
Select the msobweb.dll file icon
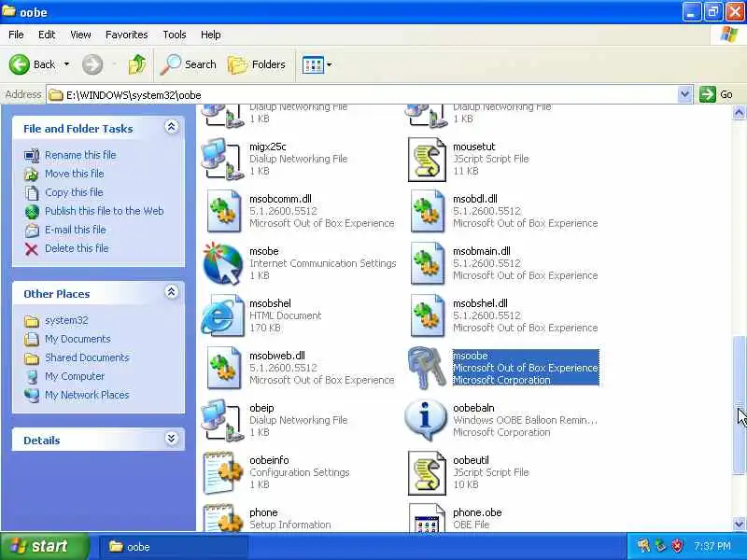point(224,368)
